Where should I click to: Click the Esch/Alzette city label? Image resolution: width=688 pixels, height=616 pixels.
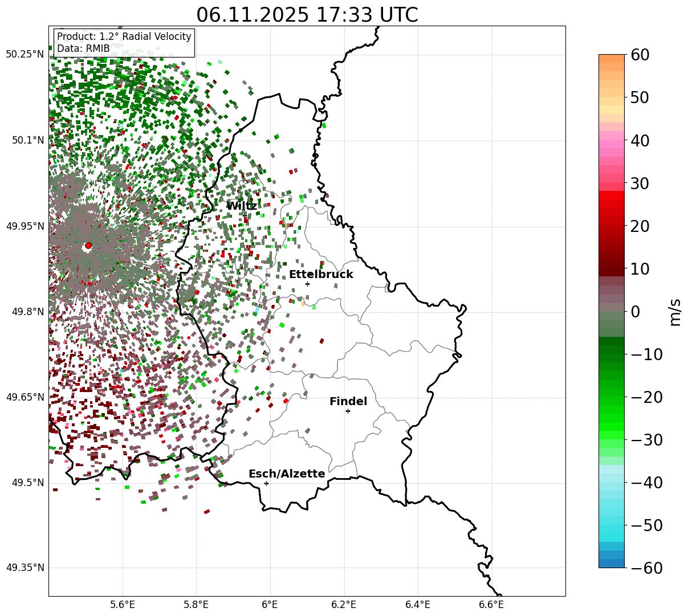pos(287,474)
